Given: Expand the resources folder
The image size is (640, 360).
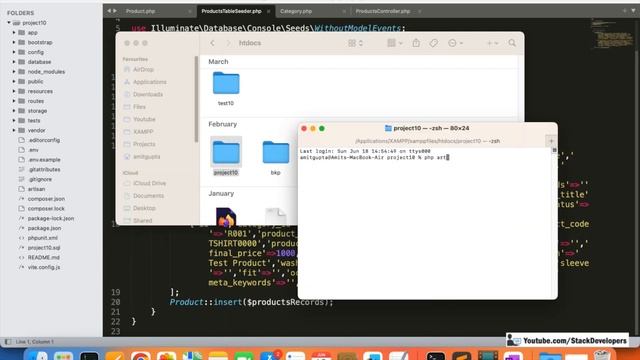Looking at the screenshot, I should click(14, 91).
